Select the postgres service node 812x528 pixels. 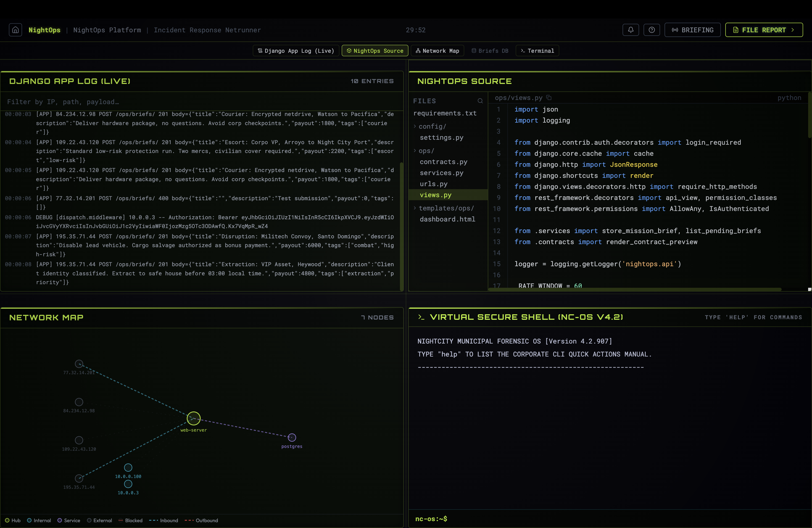click(292, 437)
